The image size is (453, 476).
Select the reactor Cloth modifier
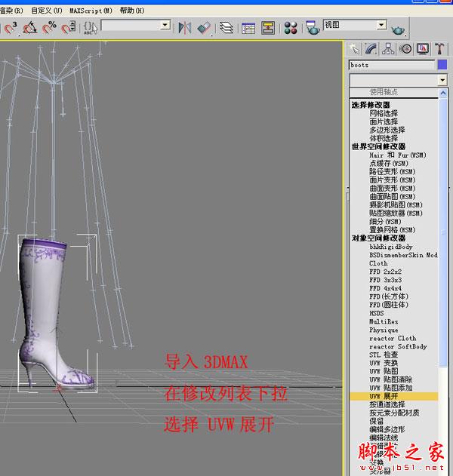click(394, 338)
